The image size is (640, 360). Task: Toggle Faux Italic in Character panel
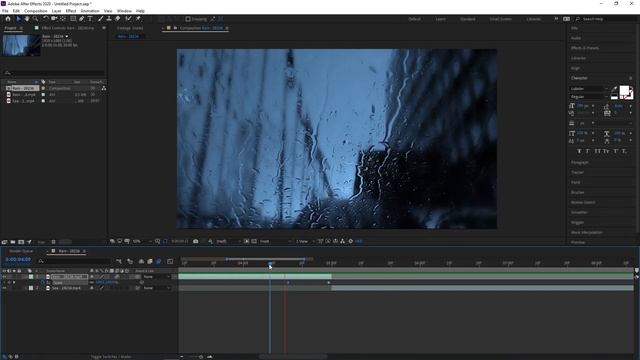click(x=588, y=151)
